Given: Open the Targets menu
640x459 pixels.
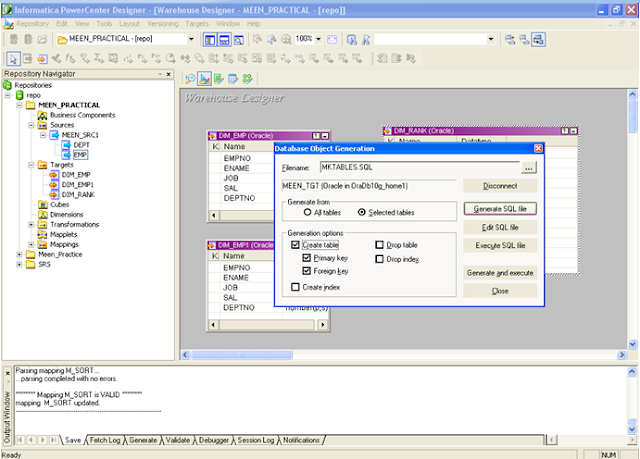Looking at the screenshot, I should (x=197, y=24).
